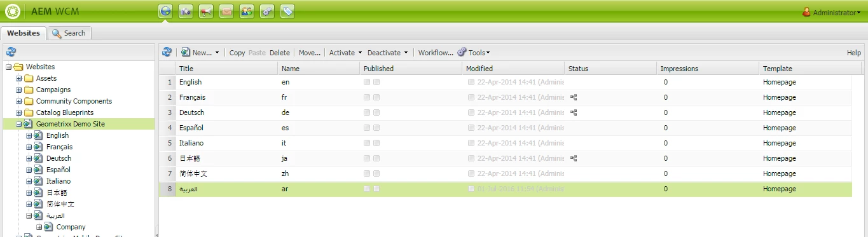Click the AEM circular logo

pyautogui.click(x=12, y=11)
